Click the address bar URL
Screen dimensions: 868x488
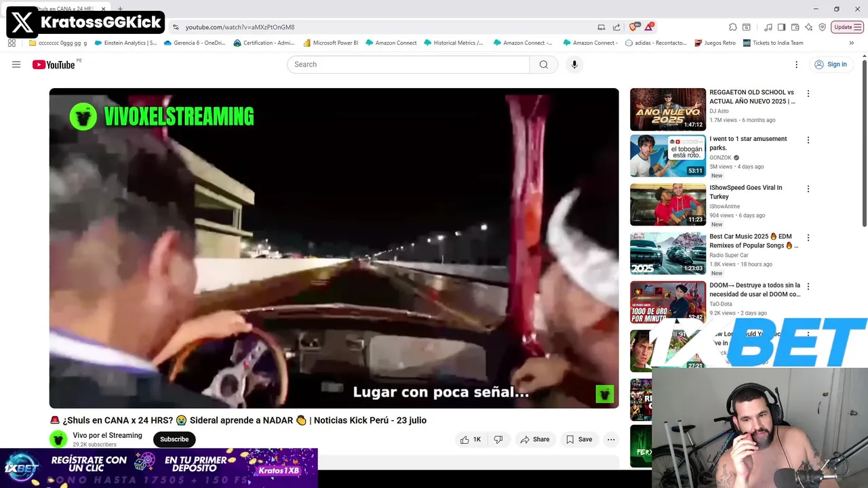click(x=240, y=27)
